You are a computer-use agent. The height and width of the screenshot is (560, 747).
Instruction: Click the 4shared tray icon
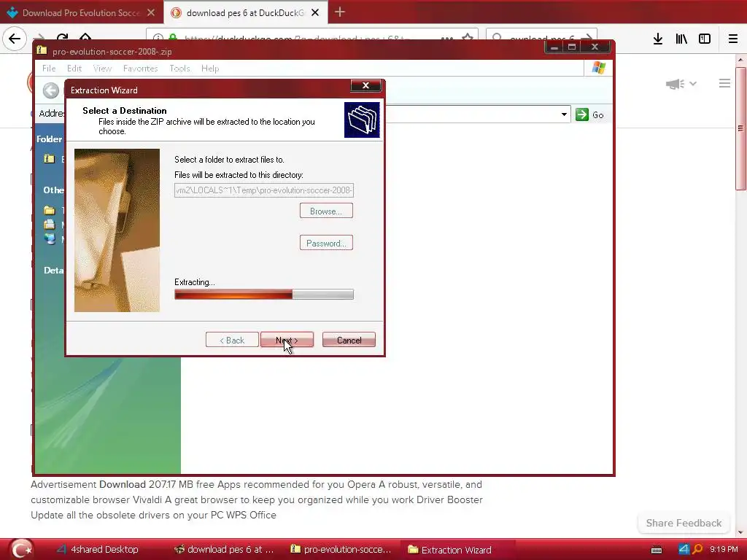pos(684,549)
